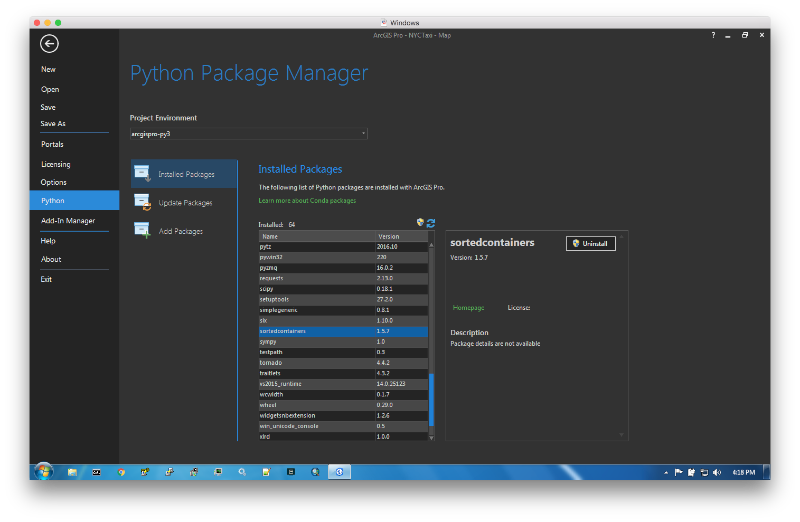The height and width of the screenshot is (522, 800).
Task: Uninstall the sortedcontainers package
Action: coord(591,243)
